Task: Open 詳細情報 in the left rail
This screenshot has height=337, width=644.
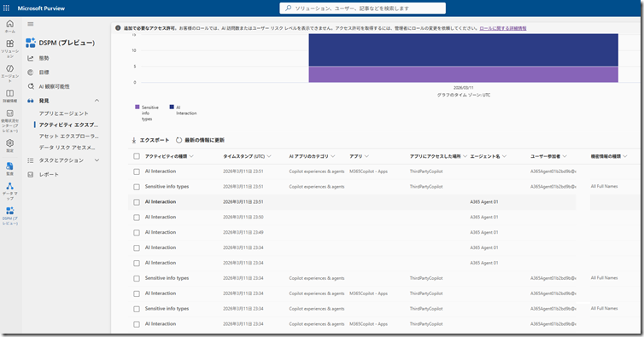Action: pos(10,96)
